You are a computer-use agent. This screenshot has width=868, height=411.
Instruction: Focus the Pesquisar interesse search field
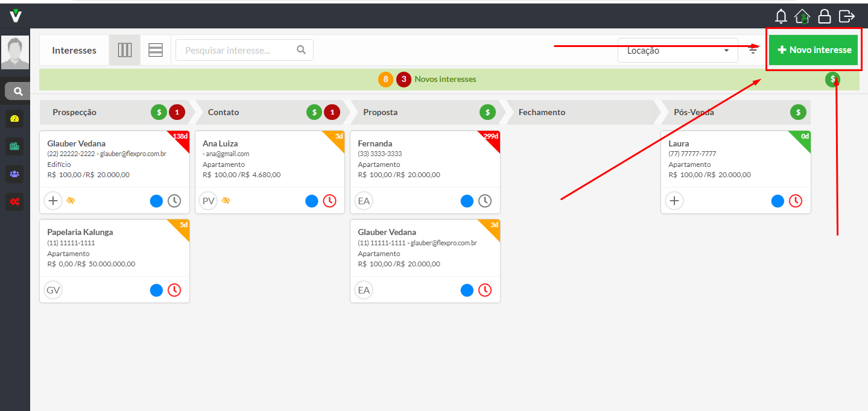tap(244, 50)
